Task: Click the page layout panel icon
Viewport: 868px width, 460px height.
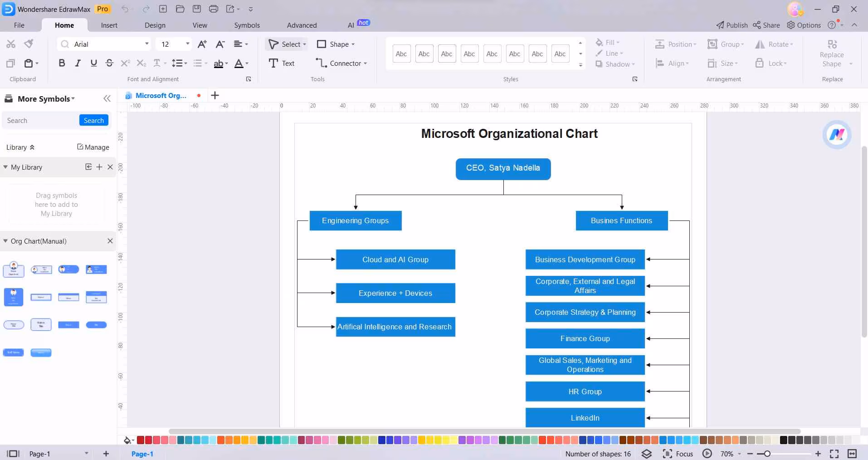Action: (x=13, y=454)
